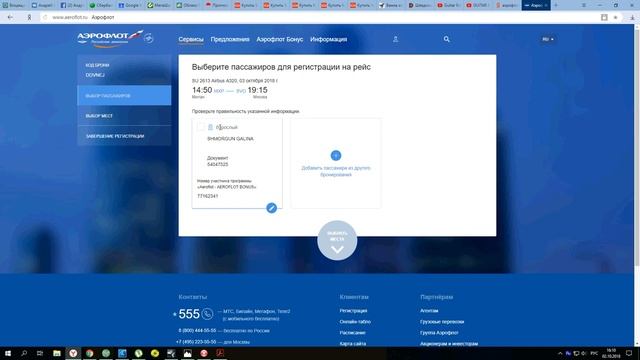The image size is (640, 360).
Task: Open the notification center icon
Action: pos(629,353)
